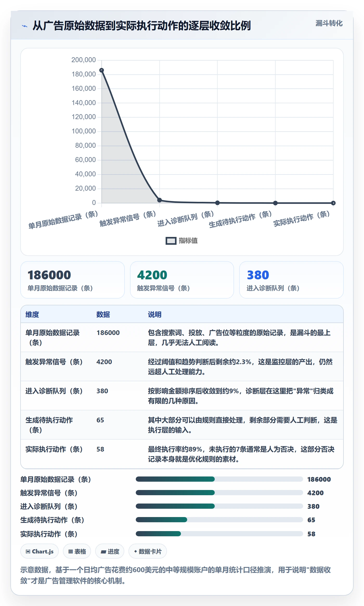Toggle the 指标值 legend swatch
Image resolution: width=364 pixels, height=606 pixels.
pyautogui.click(x=171, y=241)
